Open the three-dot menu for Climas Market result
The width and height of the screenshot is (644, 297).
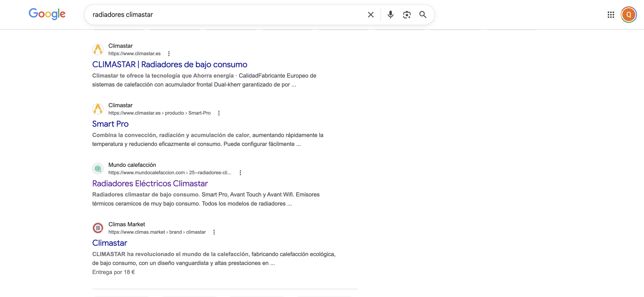click(214, 232)
